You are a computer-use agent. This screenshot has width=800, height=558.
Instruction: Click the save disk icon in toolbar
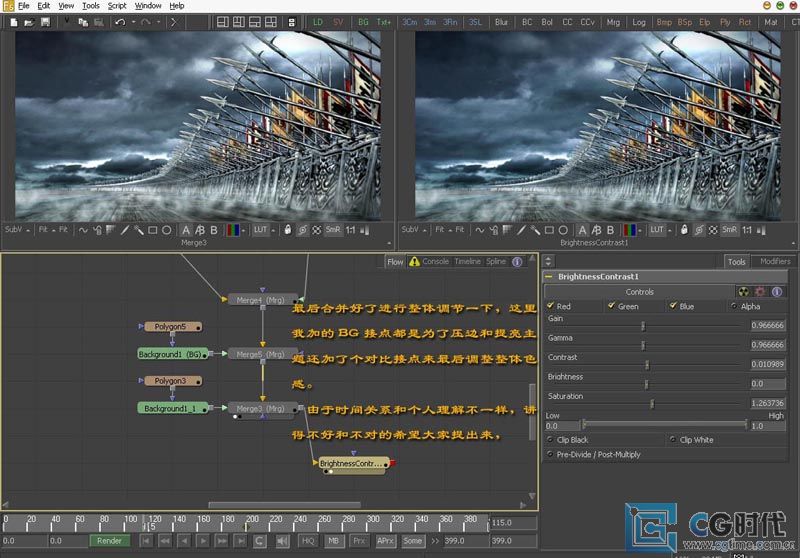(46, 21)
